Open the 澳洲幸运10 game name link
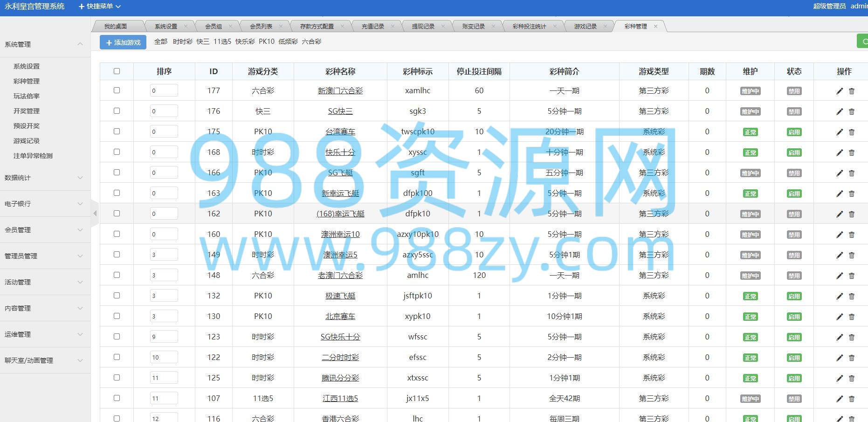The image size is (868, 422). click(x=340, y=234)
